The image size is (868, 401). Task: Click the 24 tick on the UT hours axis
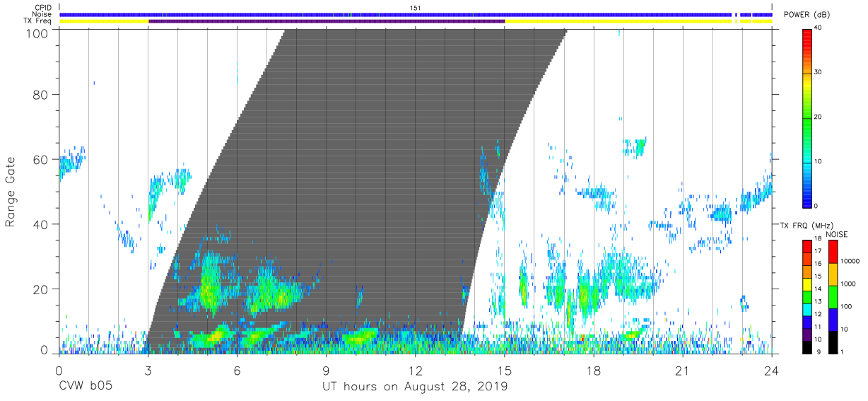coord(772,370)
